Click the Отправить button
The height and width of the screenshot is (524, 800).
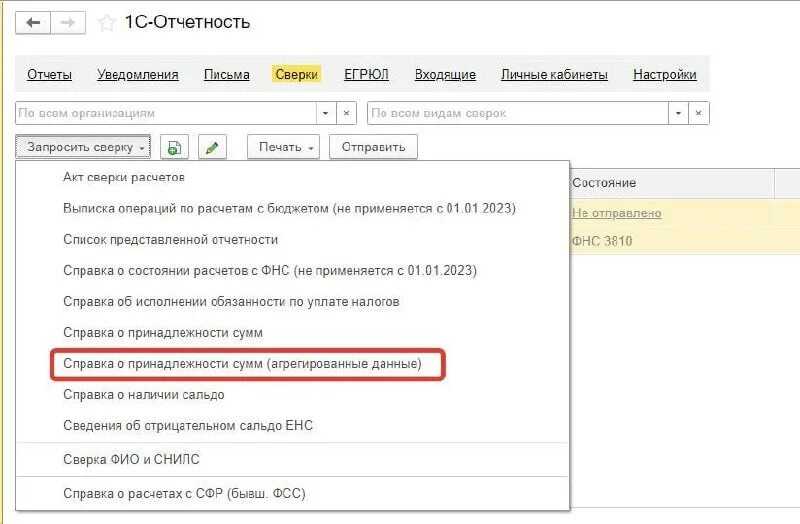(x=373, y=147)
